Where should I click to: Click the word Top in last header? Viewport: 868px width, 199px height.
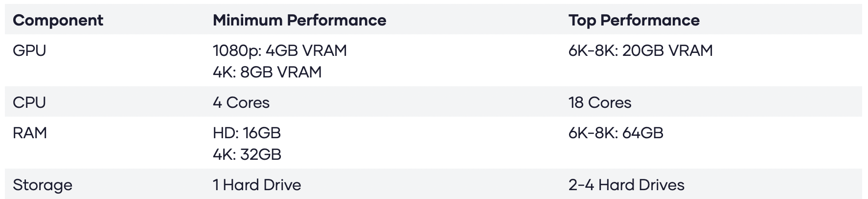click(582, 20)
